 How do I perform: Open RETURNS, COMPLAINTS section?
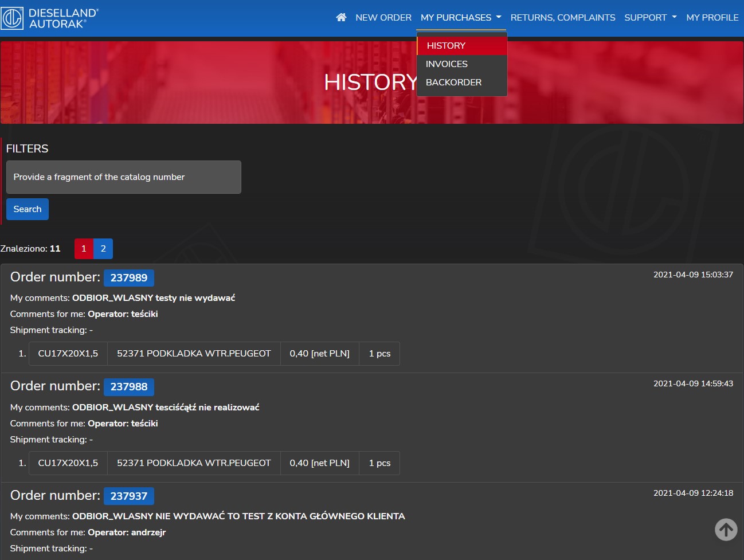(563, 18)
